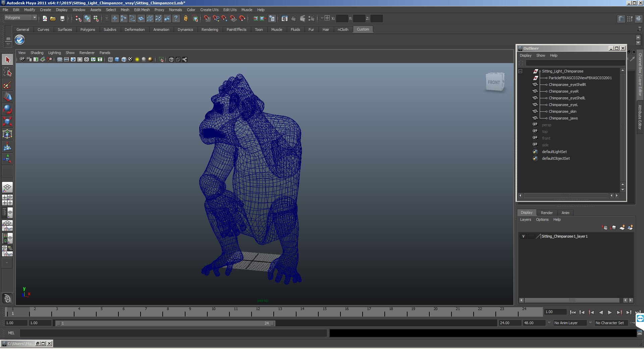Select four view layout icon

(7, 200)
